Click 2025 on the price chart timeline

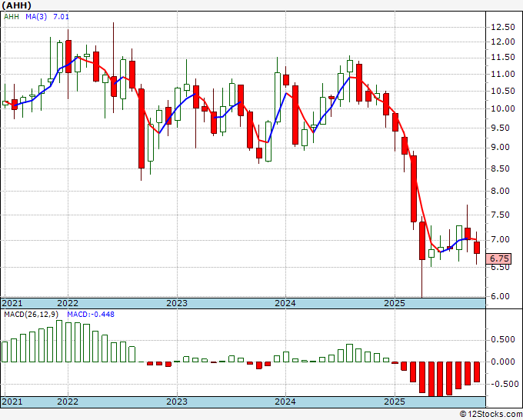[395, 303]
